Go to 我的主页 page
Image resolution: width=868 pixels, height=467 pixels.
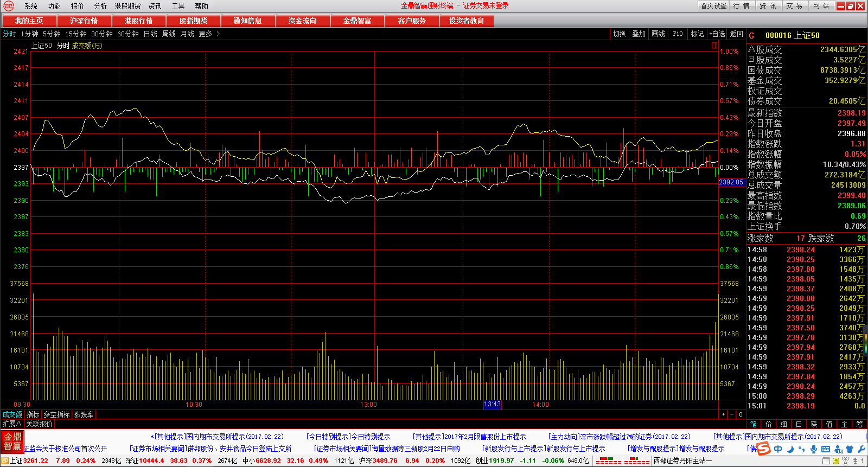[x=29, y=21]
